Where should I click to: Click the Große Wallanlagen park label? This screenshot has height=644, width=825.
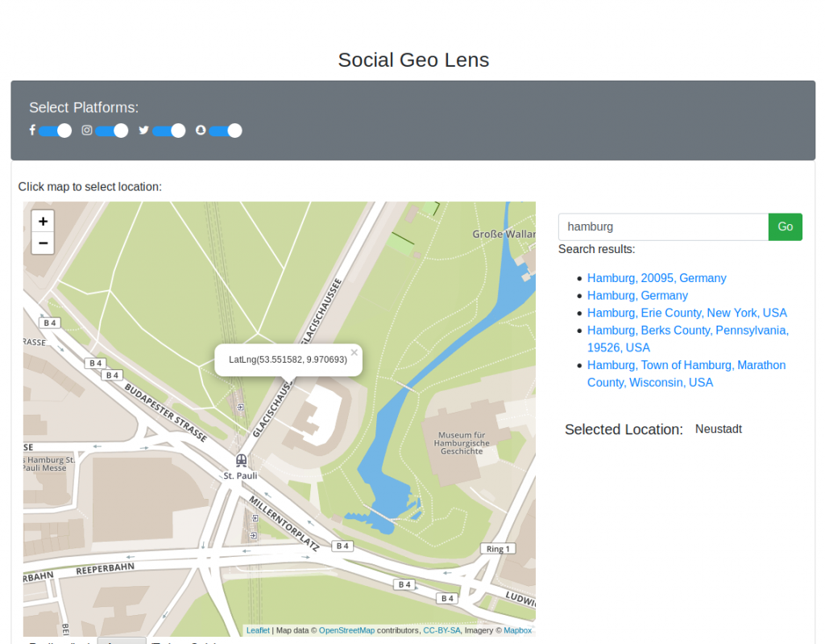point(504,234)
